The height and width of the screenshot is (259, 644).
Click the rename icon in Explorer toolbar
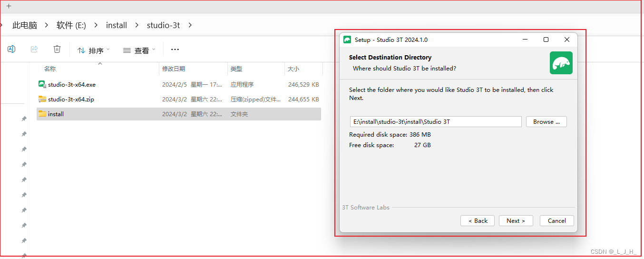11,50
